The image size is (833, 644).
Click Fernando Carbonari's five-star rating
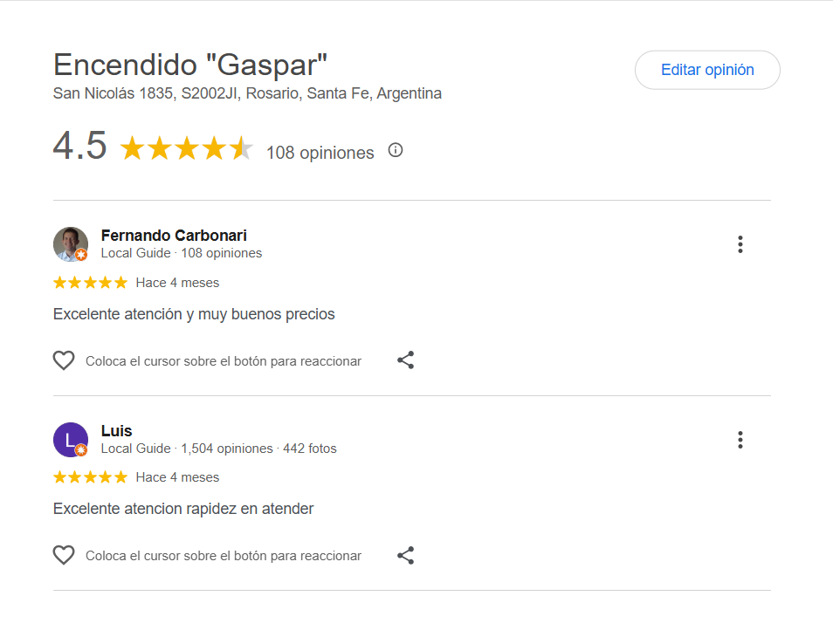pos(90,283)
